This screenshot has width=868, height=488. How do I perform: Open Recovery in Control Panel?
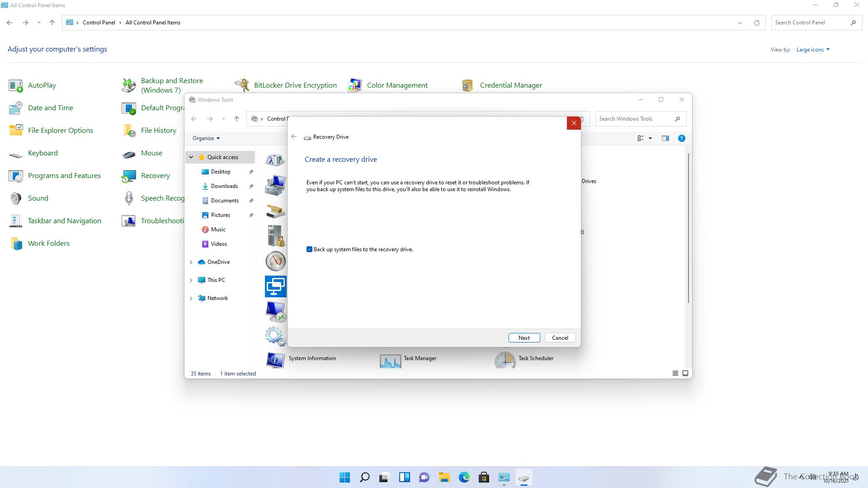coord(146,176)
